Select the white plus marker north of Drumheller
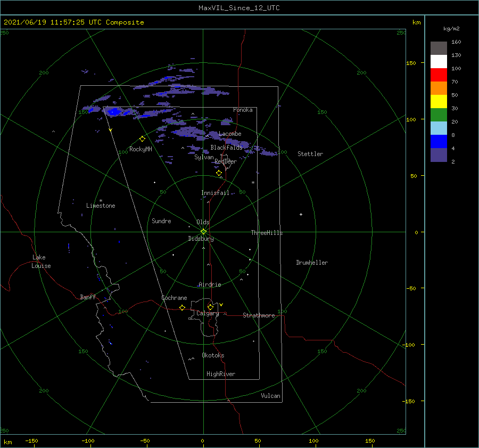This screenshot has height=448, width=479. tap(301, 214)
